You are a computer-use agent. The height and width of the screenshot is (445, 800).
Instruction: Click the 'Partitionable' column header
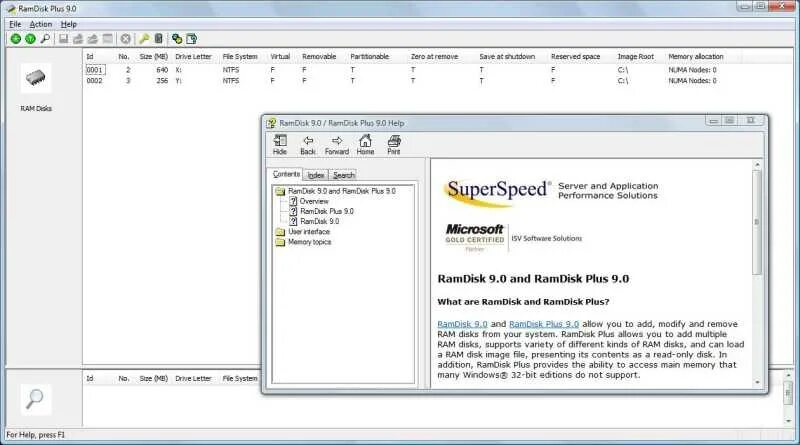(x=369, y=57)
